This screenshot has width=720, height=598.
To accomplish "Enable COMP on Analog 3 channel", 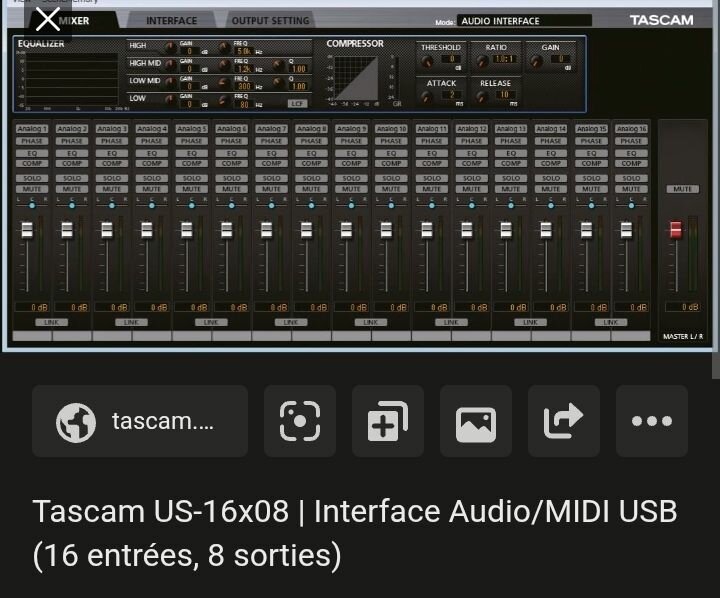I will (x=112, y=163).
